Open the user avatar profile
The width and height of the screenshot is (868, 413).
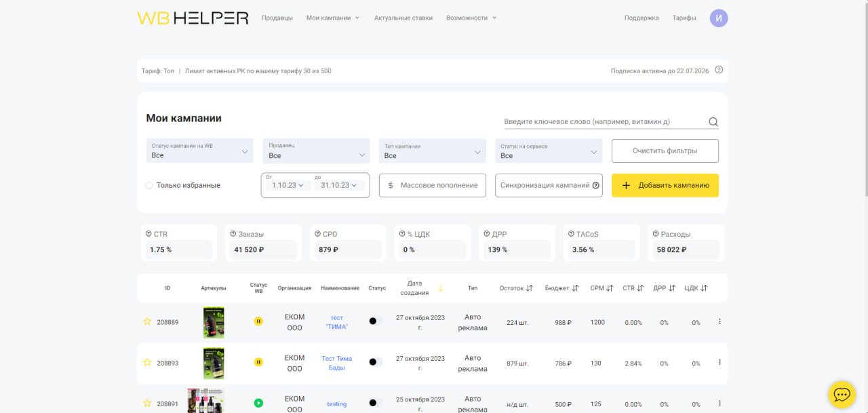click(719, 18)
